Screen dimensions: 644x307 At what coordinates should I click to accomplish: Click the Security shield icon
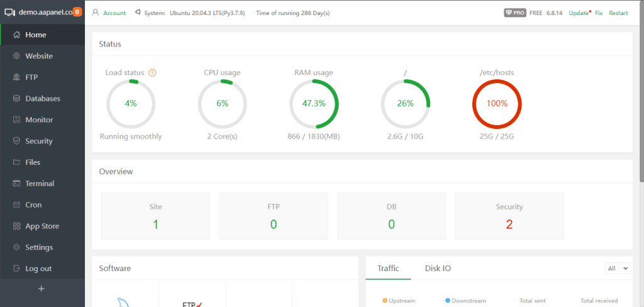point(16,141)
